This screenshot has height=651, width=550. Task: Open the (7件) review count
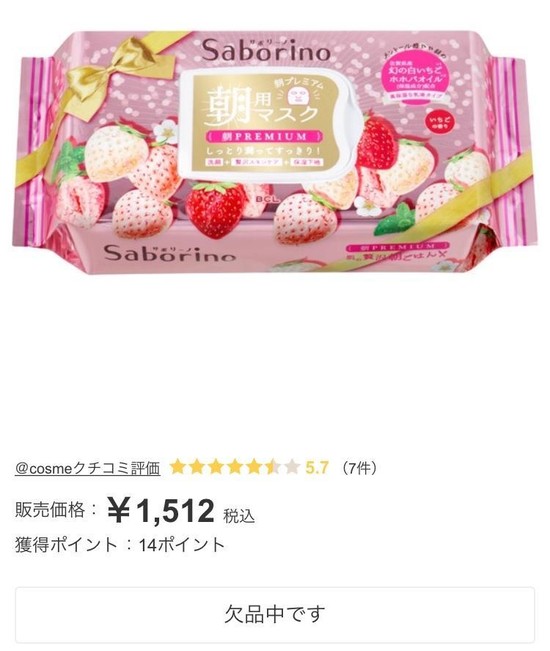pos(359,468)
